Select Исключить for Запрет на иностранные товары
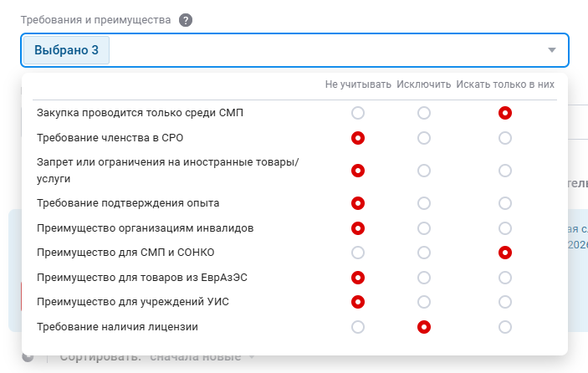The image size is (588, 373). 424,171
